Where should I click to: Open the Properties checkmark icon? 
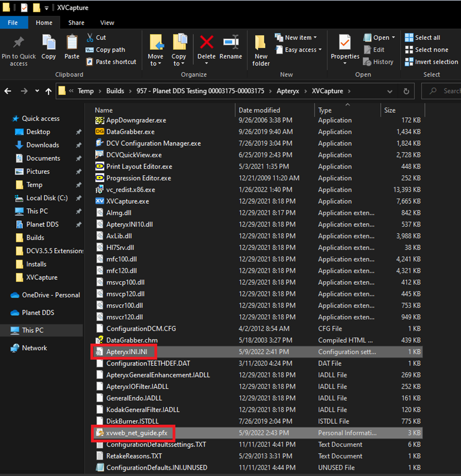coord(345,42)
